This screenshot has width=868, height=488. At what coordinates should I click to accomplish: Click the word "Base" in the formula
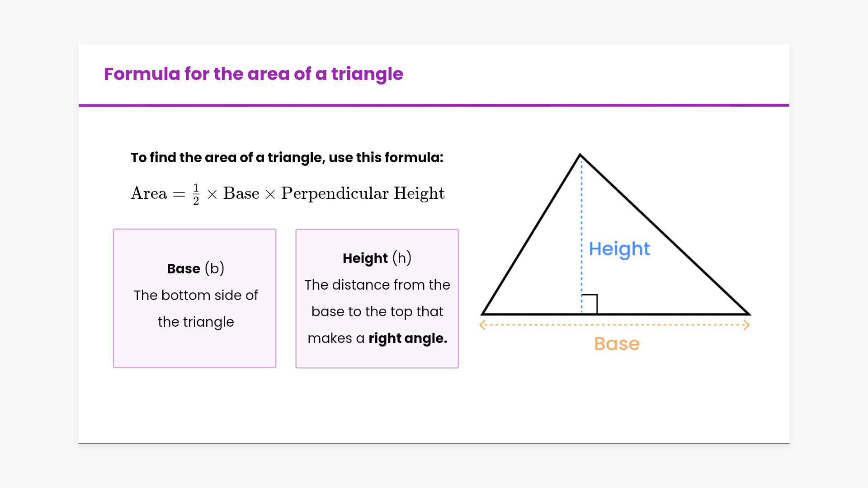pos(241,193)
